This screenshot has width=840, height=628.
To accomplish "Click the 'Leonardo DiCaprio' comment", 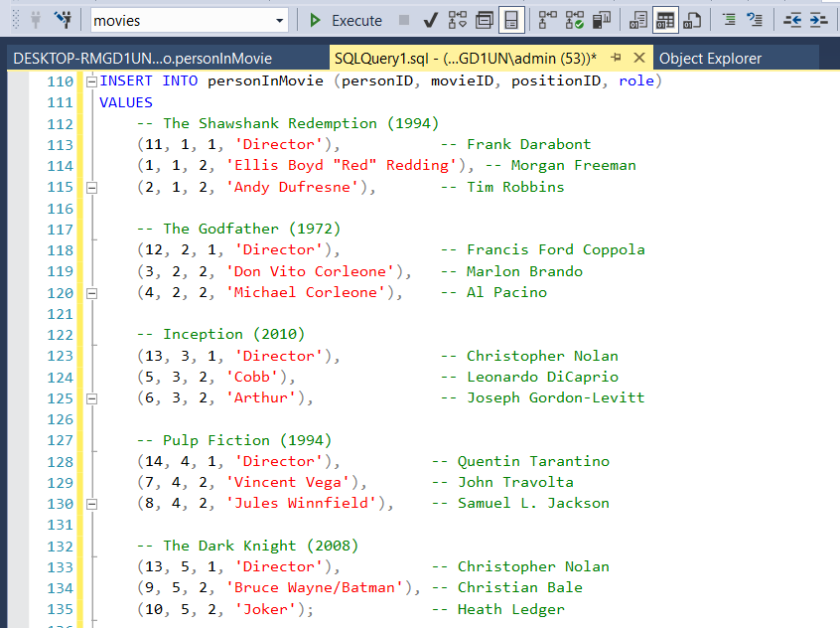I will pyautogui.click(x=529, y=377).
